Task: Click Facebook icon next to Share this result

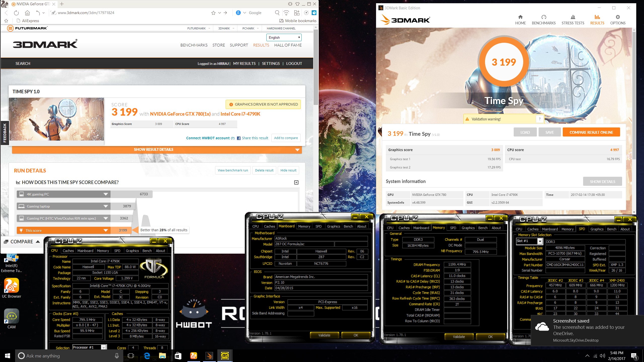Action: pos(239,138)
